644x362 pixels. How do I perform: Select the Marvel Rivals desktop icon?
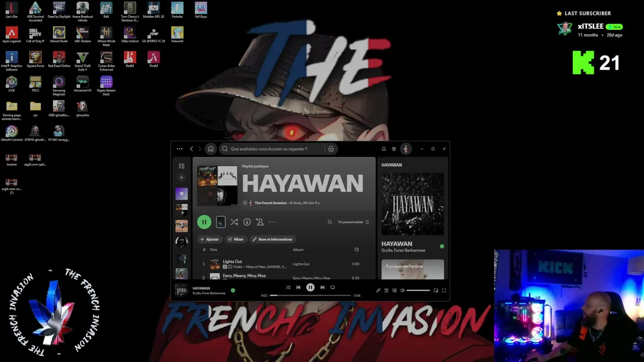(59, 35)
